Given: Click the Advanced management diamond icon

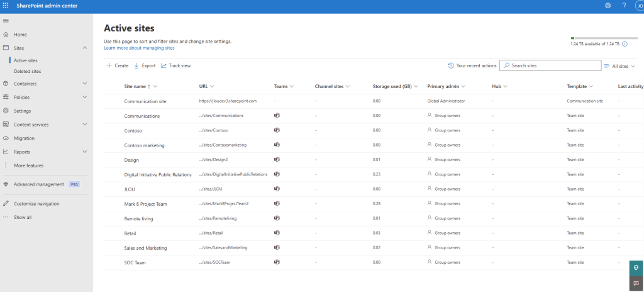Looking at the screenshot, I should point(6,184).
